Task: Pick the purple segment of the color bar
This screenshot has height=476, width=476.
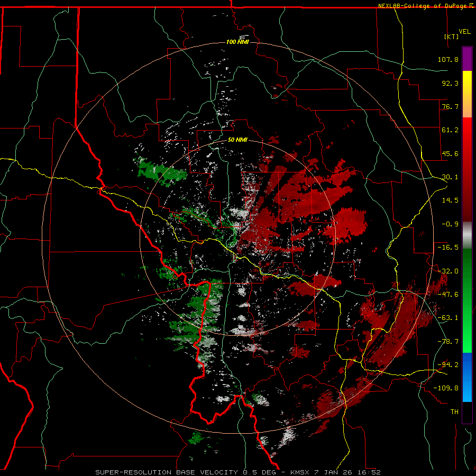Action: tap(467, 59)
